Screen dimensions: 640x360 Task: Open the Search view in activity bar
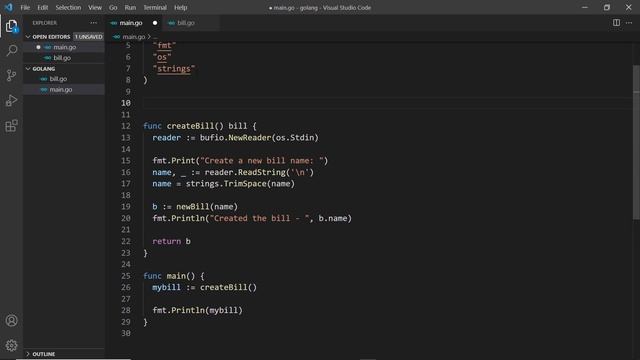click(x=11, y=51)
